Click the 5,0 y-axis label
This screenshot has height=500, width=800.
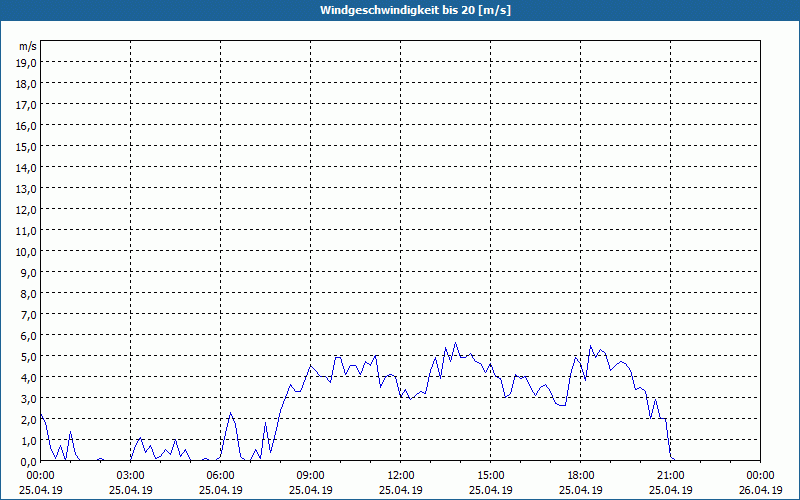coord(29,357)
